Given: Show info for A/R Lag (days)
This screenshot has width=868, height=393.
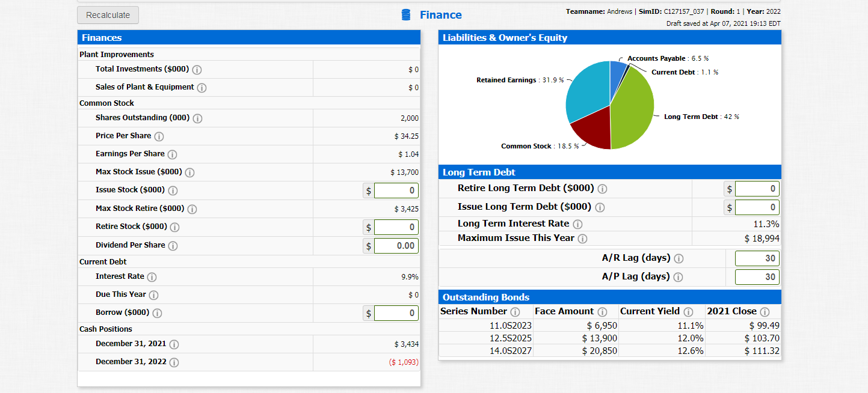Looking at the screenshot, I should (x=679, y=258).
